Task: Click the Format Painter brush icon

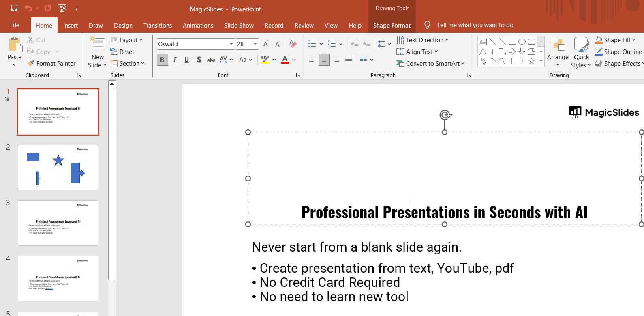Action: tap(31, 63)
